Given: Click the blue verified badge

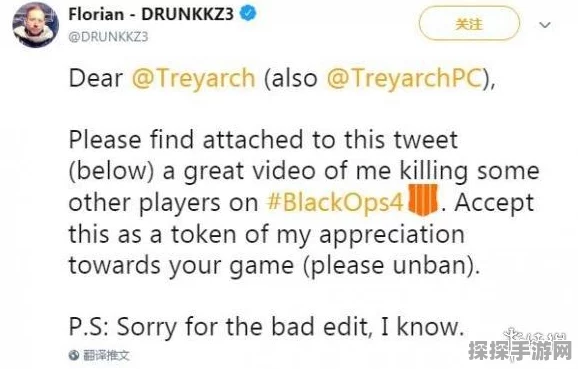Looking at the screenshot, I should (x=248, y=14).
